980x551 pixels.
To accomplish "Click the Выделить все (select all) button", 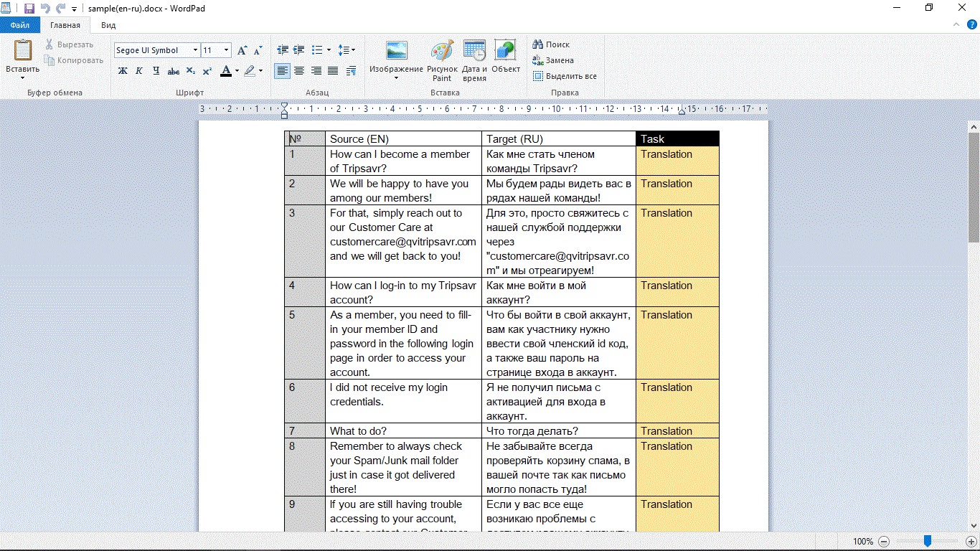I will coord(565,76).
